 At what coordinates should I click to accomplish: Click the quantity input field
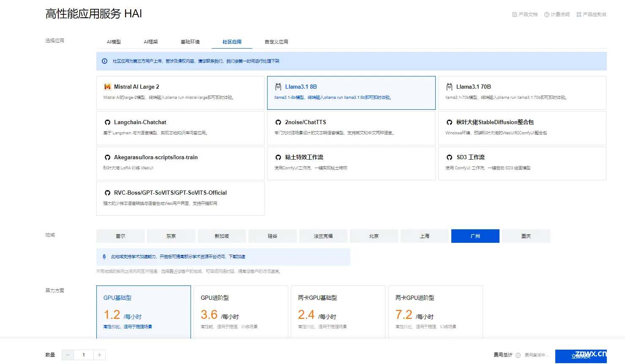(84, 355)
